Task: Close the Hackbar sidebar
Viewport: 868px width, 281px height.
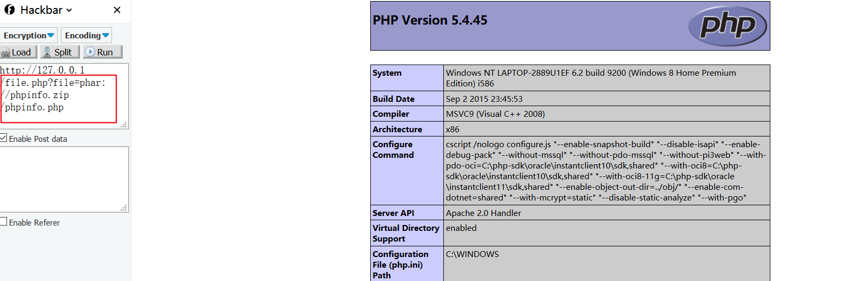Action: 117,10
